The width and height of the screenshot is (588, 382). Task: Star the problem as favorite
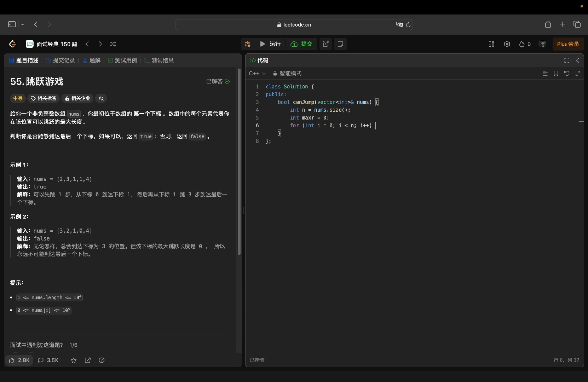73,360
